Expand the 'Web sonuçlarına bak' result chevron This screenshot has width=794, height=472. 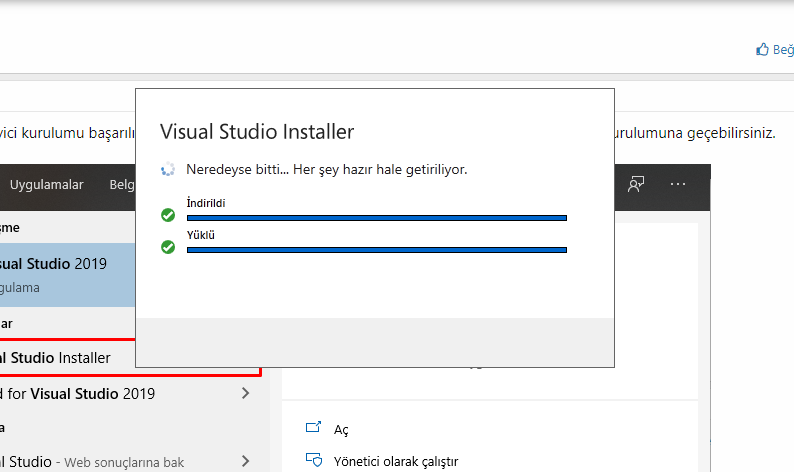(x=246, y=461)
